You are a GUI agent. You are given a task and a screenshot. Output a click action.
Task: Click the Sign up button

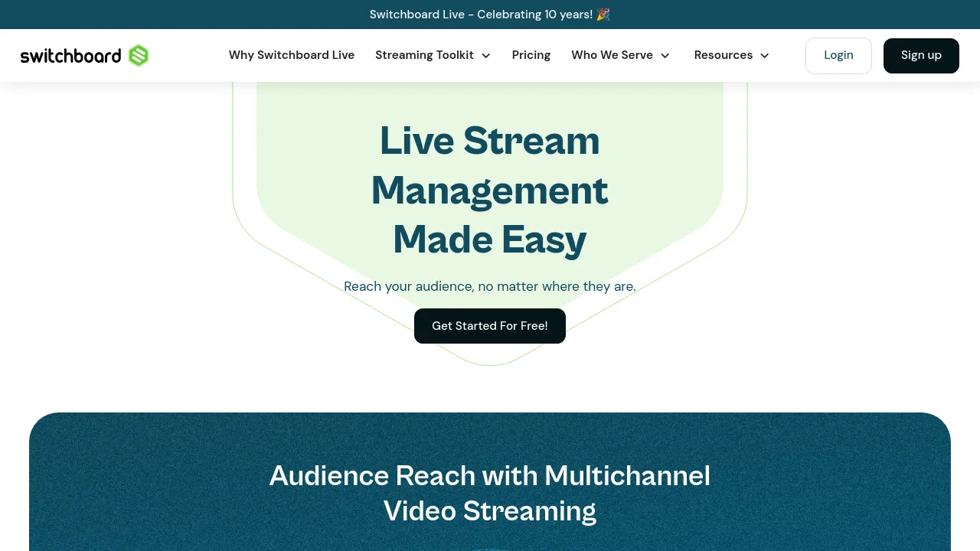point(921,55)
